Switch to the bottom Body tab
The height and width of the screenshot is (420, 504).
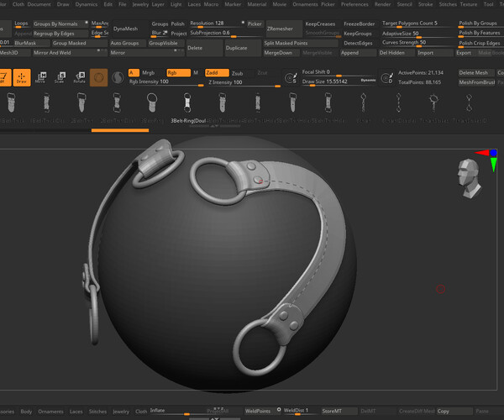click(x=26, y=412)
